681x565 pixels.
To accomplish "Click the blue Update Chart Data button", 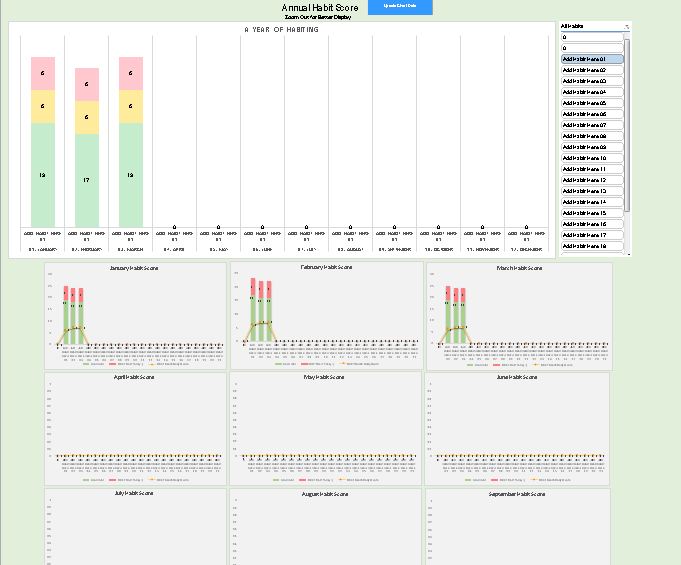I will pyautogui.click(x=400, y=7).
